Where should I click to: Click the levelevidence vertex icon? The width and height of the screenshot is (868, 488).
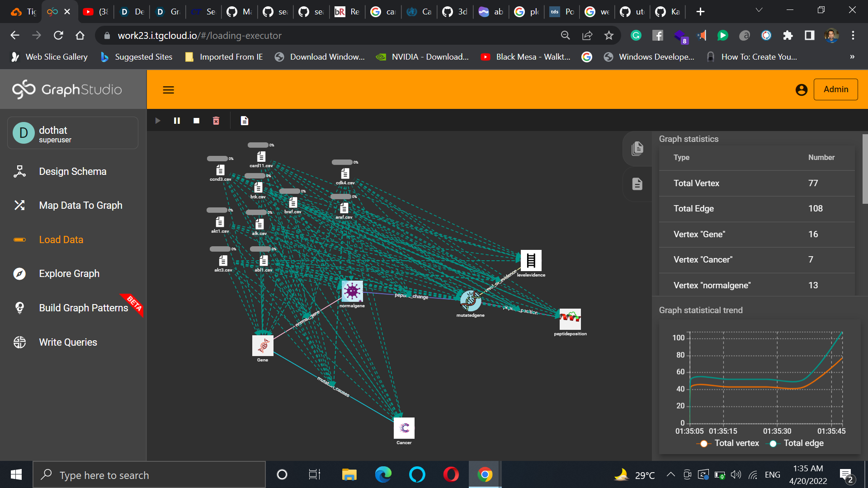(x=531, y=261)
